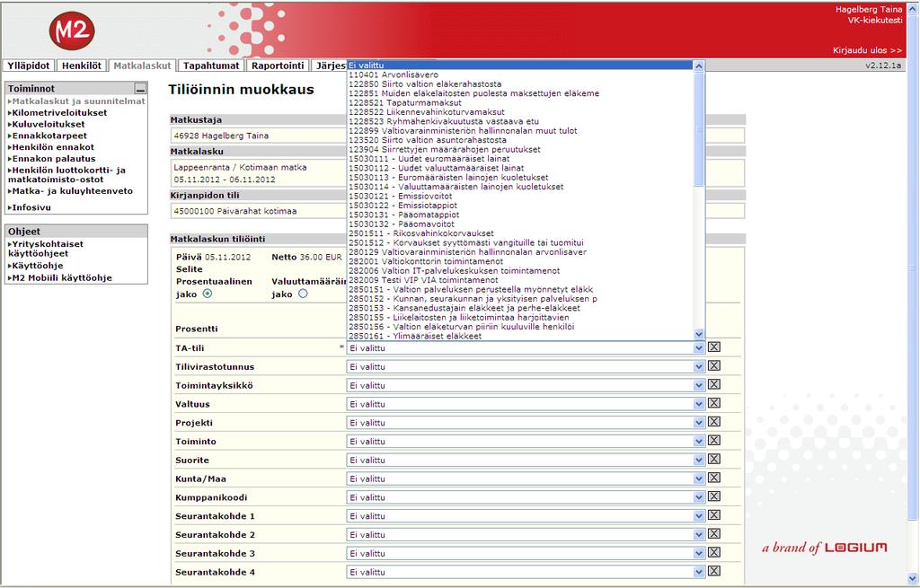The width and height of the screenshot is (920, 588).
Task: Click scroll-up arrow of the open dropdown list
Action: [x=699, y=66]
